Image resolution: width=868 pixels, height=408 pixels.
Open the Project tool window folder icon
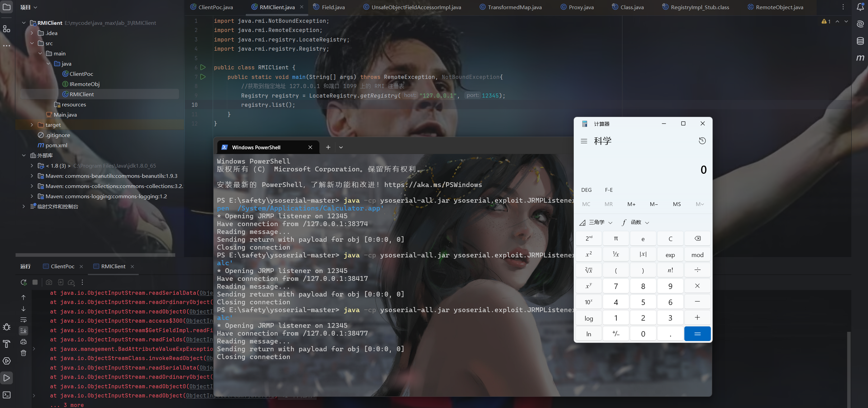(7, 7)
